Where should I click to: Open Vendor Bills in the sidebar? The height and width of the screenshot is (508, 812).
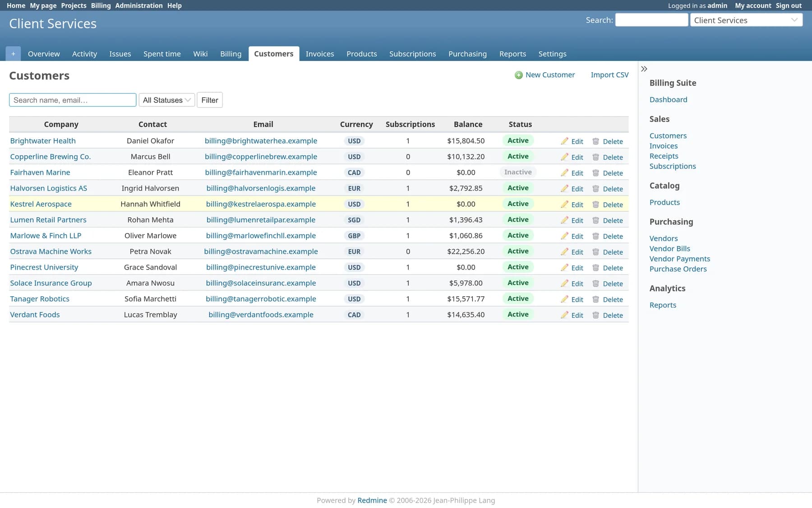669,249
